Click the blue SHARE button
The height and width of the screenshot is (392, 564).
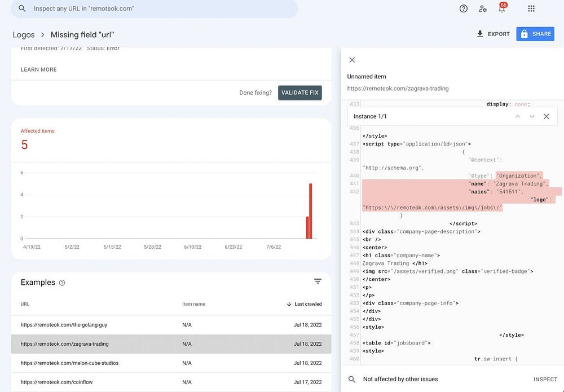pyautogui.click(x=535, y=34)
